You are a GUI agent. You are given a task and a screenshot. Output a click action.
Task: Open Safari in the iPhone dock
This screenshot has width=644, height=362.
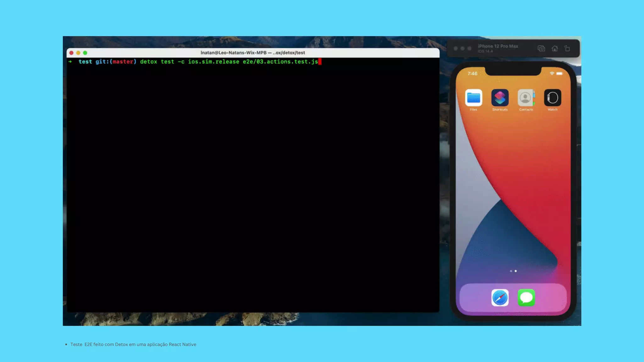[x=500, y=298]
